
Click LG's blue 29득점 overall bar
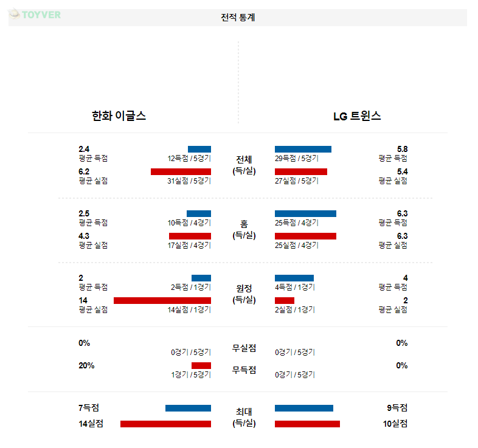(x=303, y=149)
